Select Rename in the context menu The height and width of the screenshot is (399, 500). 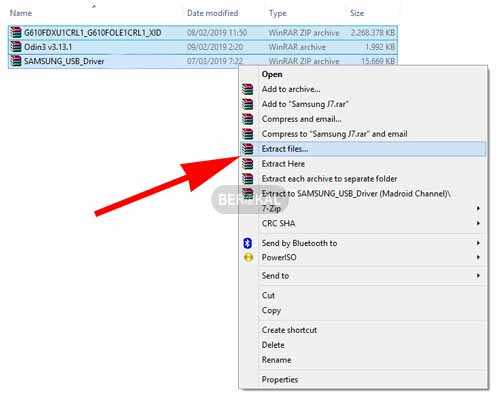[x=276, y=360]
